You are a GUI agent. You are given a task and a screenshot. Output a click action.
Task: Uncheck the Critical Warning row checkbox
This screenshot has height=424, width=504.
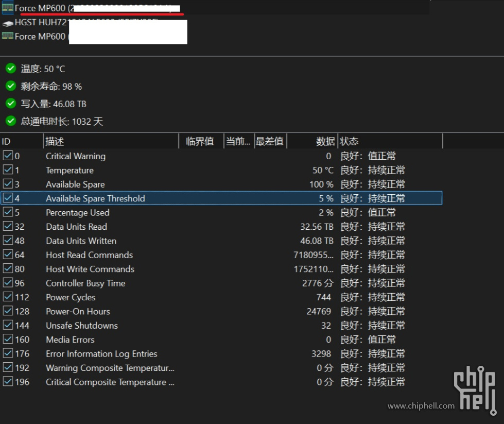pos(8,156)
